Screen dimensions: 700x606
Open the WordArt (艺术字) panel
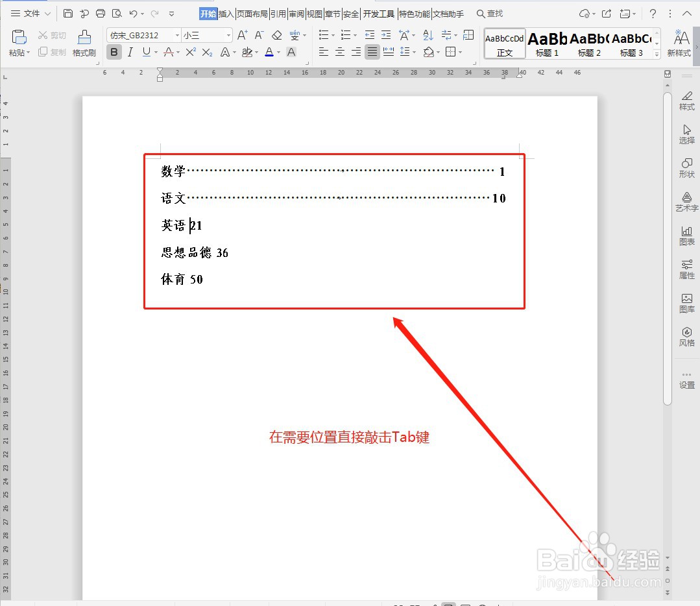[x=686, y=202]
